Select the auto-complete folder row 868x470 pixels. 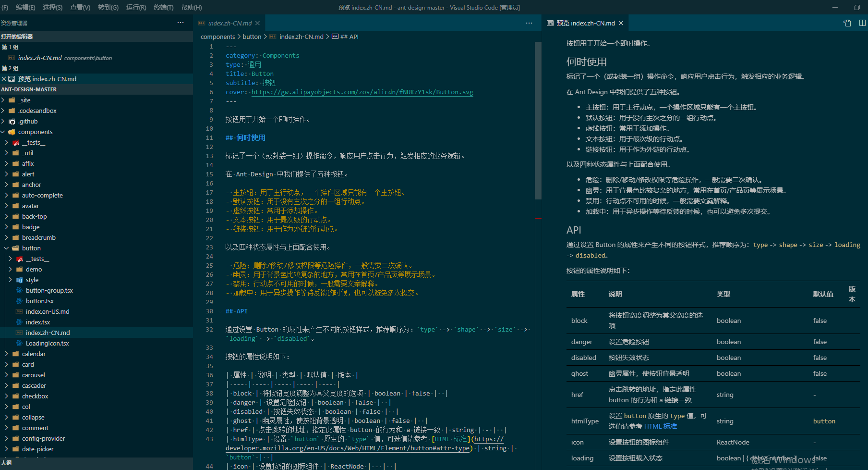tap(96, 196)
